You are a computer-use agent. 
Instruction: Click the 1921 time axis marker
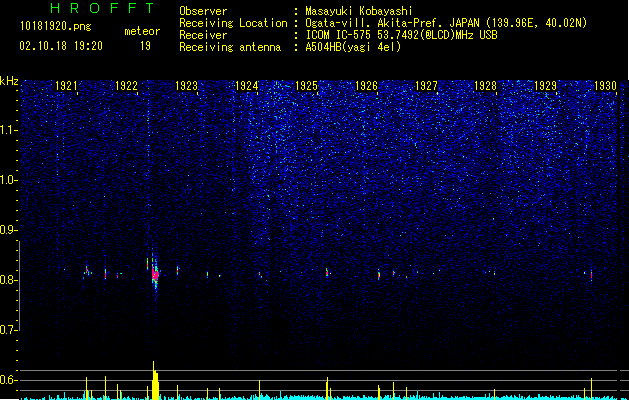(x=66, y=85)
